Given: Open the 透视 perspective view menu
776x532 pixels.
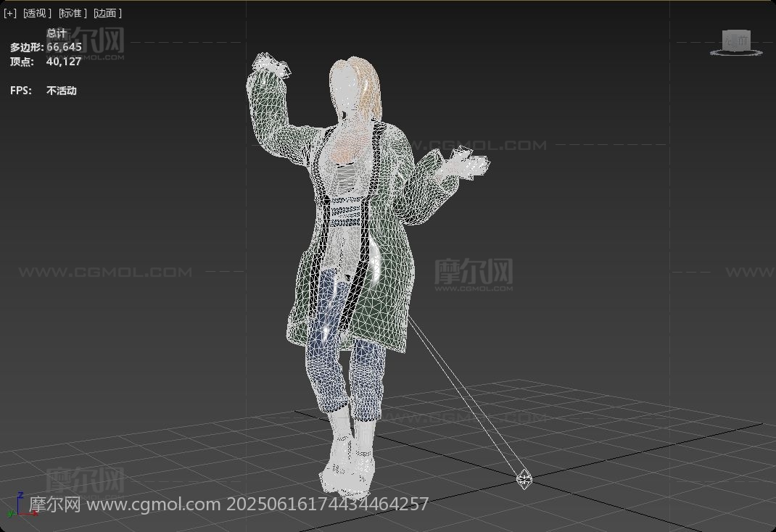Looking at the screenshot, I should click(x=38, y=13).
